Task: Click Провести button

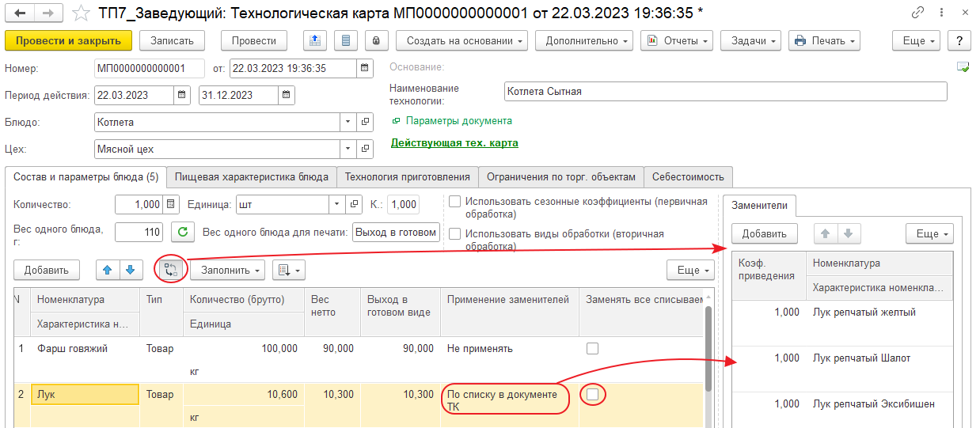Action: (254, 40)
